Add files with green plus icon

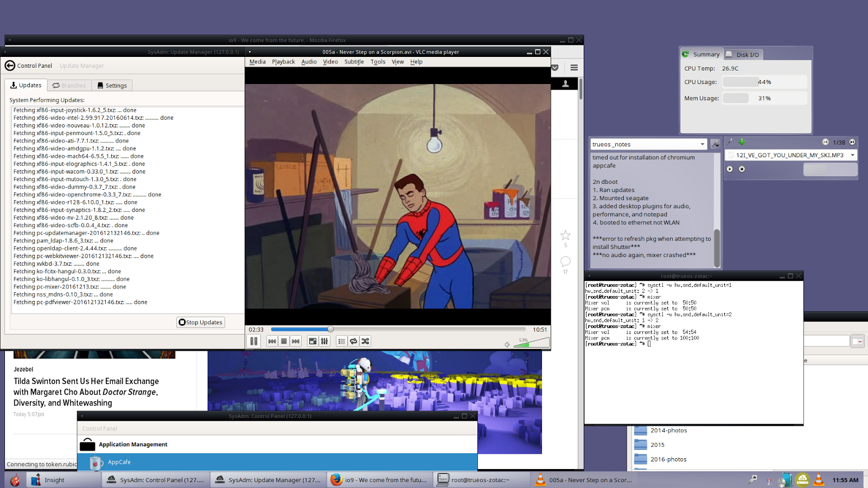coord(742,142)
